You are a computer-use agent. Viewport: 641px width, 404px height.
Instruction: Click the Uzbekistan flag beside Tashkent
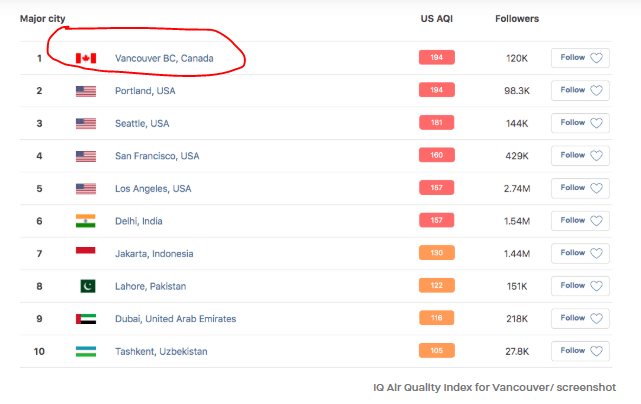point(86,351)
